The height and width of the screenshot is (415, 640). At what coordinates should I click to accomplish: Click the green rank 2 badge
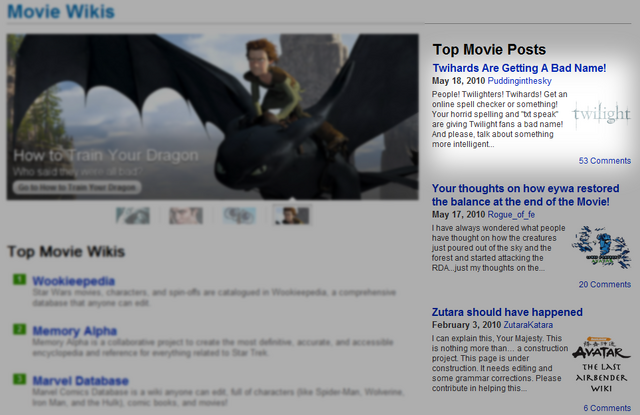(x=19, y=329)
